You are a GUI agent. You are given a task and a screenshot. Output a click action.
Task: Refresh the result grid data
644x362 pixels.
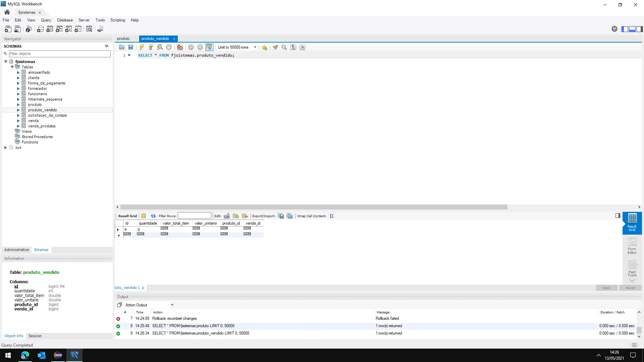153,216
